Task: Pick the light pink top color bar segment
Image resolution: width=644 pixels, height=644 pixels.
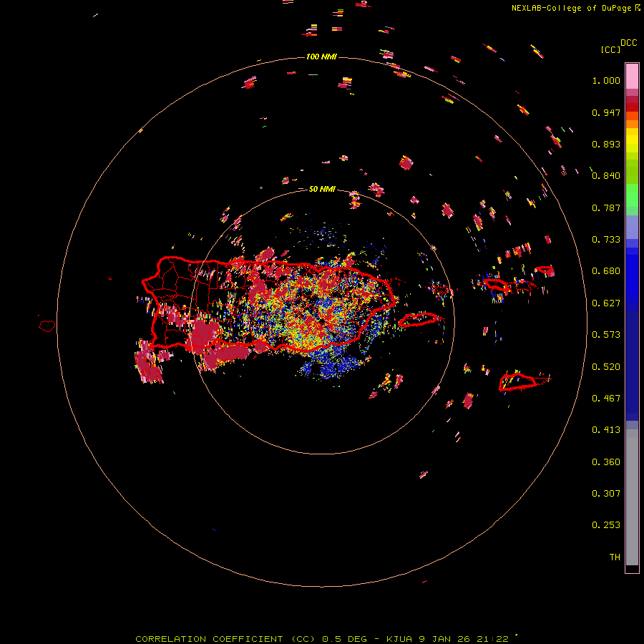Action: click(x=632, y=76)
